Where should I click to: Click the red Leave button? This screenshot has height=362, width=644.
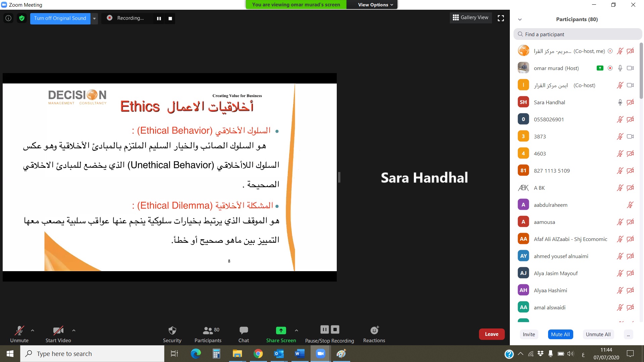click(491, 334)
